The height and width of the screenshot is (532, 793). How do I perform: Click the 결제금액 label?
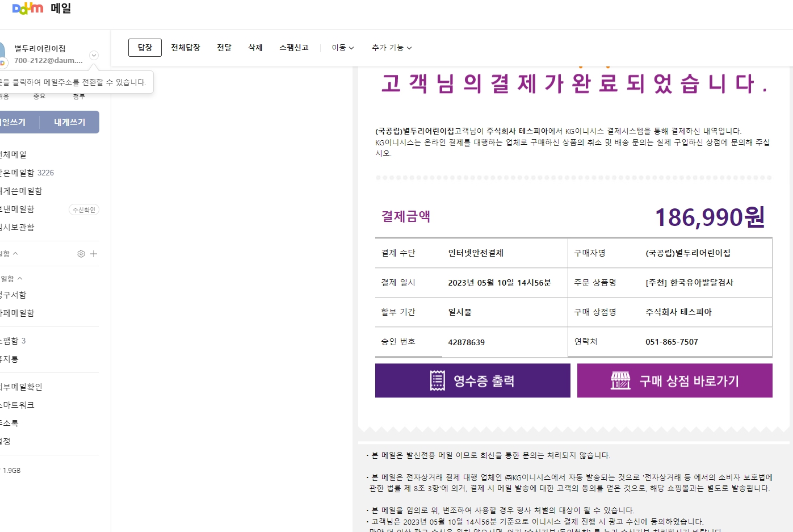[x=406, y=216]
